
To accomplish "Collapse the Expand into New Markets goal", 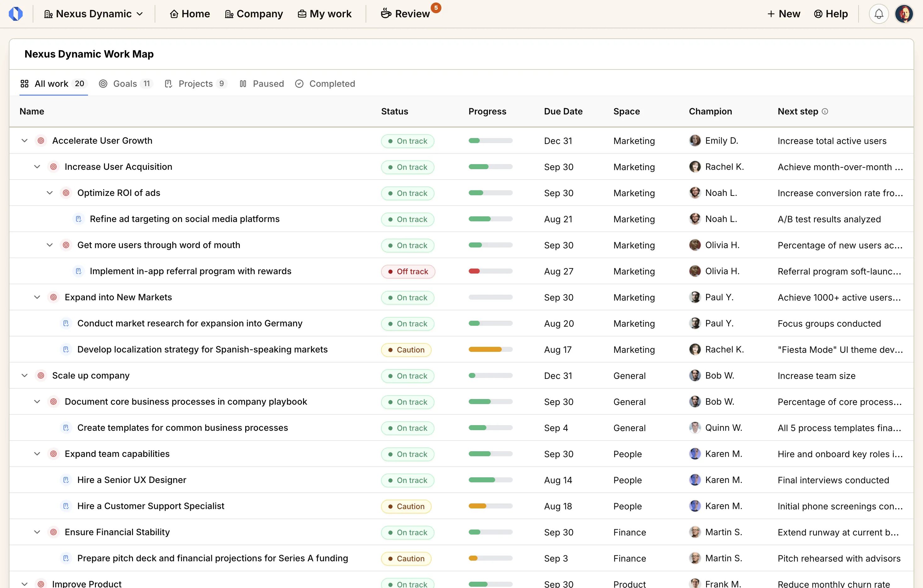I will pos(37,297).
